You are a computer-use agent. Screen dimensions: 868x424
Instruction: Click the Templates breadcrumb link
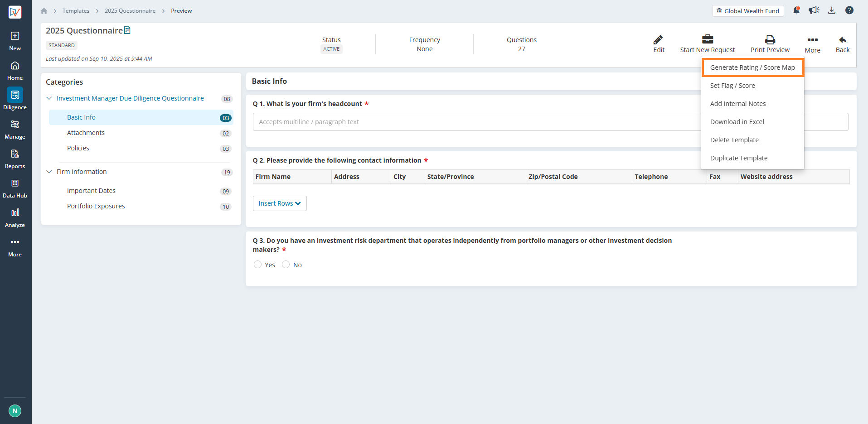click(x=76, y=11)
